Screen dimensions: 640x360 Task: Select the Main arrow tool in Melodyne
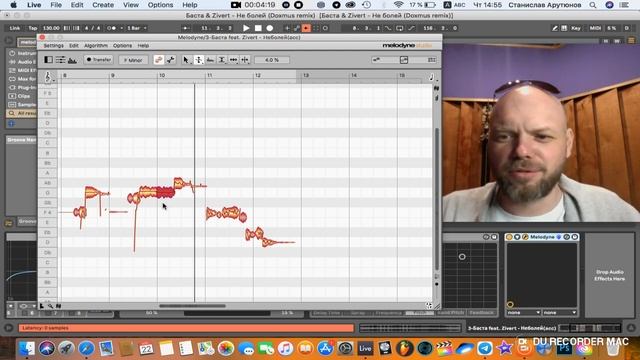186,60
